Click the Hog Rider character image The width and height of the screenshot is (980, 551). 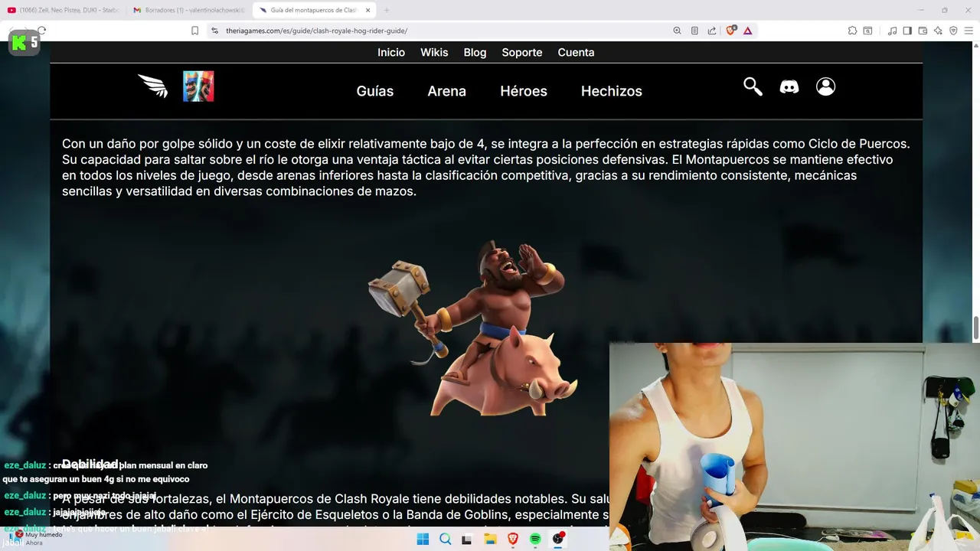[x=472, y=328]
